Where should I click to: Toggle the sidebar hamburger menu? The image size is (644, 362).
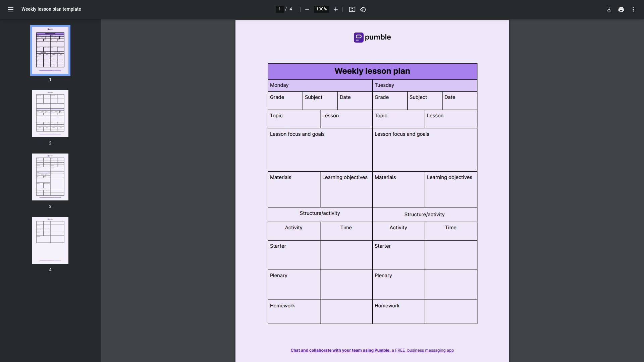click(11, 9)
